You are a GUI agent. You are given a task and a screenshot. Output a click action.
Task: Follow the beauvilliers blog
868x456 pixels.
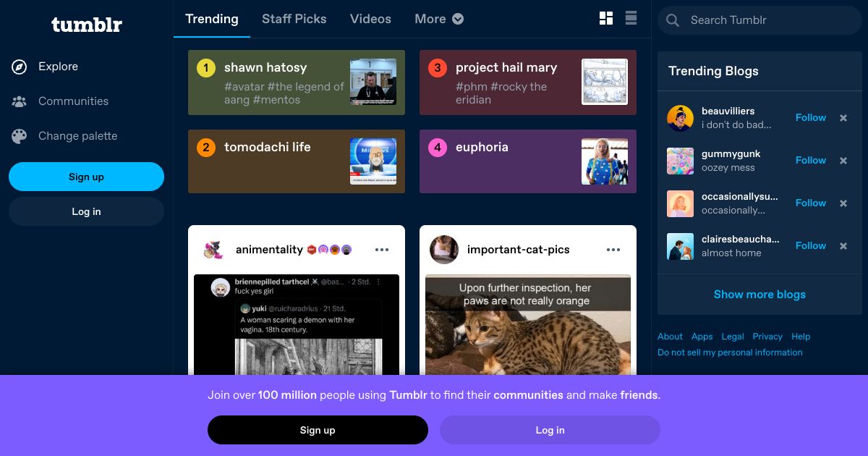[x=811, y=118]
